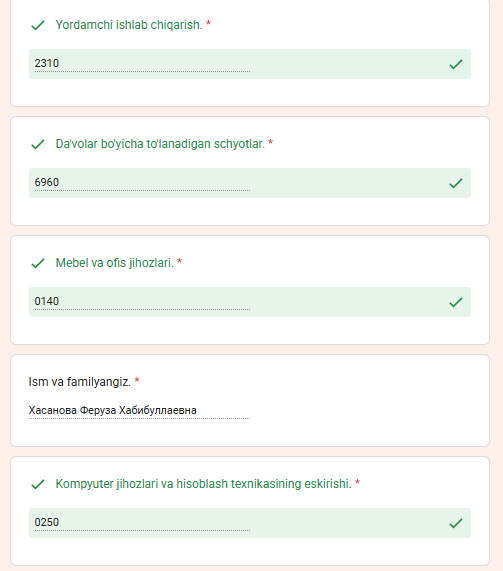
Task: Click the green checkmark beside Da'volar bo'yicha question
Action: (38, 144)
